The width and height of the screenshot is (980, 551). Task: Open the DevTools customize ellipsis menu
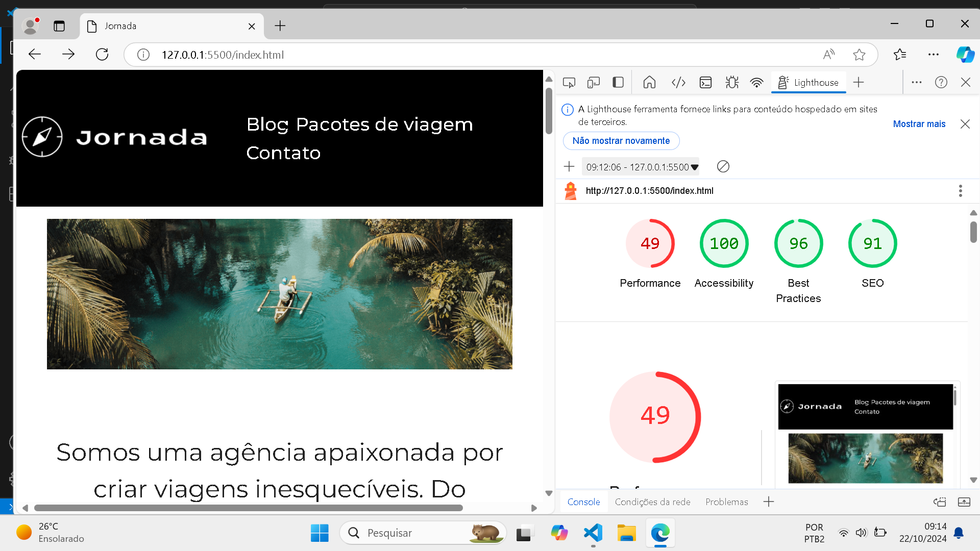point(917,83)
